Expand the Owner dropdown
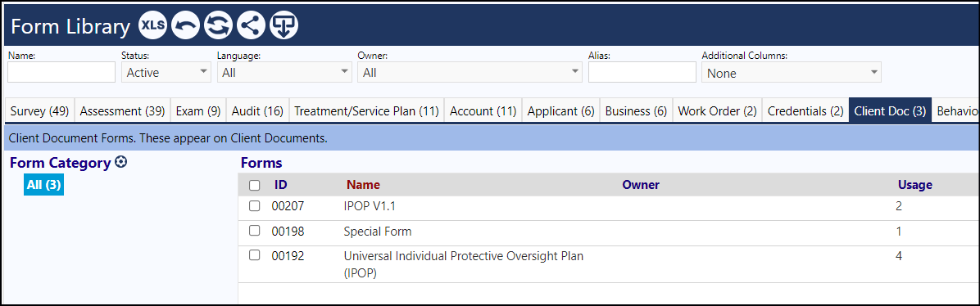980x306 pixels. [x=470, y=73]
